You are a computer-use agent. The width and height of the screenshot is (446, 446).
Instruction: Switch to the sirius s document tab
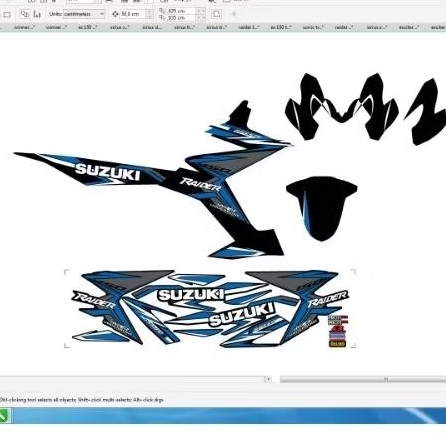(x=120, y=27)
